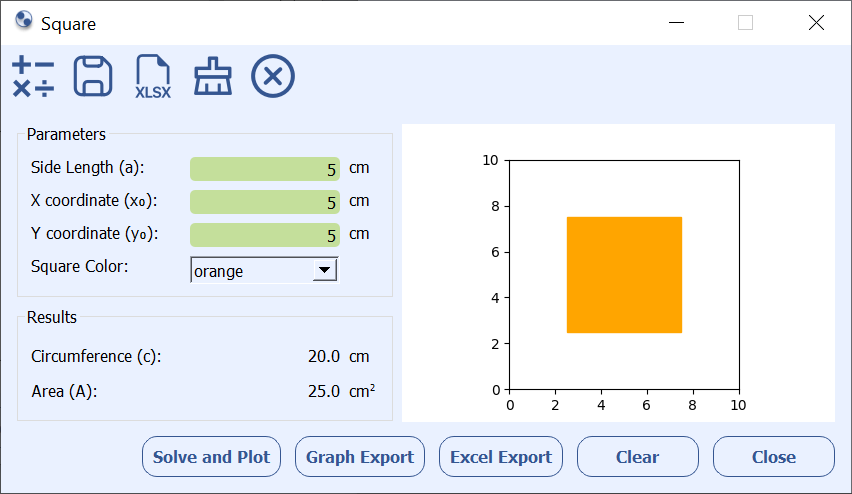This screenshot has height=494, width=852.
Task: Focus the Side Length (a) input field
Action: [265, 169]
